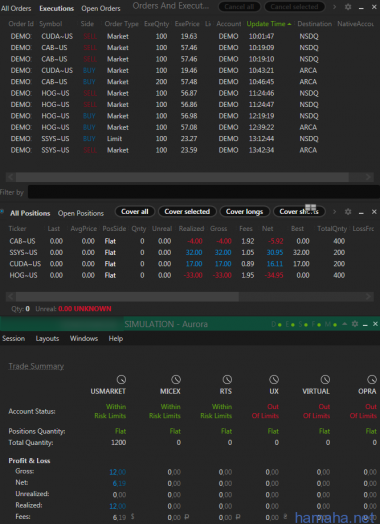Click the Cancel selected button
380x524 pixels.
pos(294,7)
